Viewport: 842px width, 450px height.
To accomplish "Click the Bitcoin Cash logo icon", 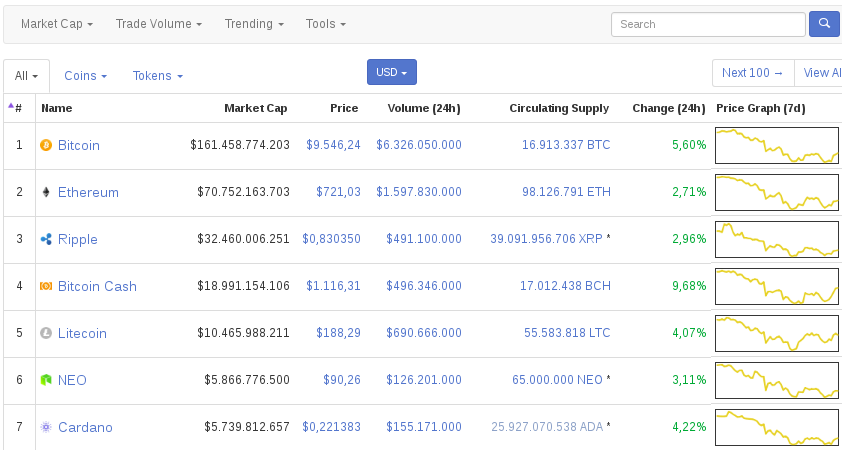I will [45, 287].
